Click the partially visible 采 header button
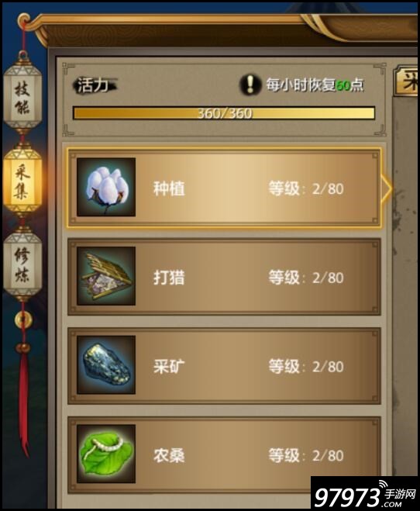 tap(406, 81)
